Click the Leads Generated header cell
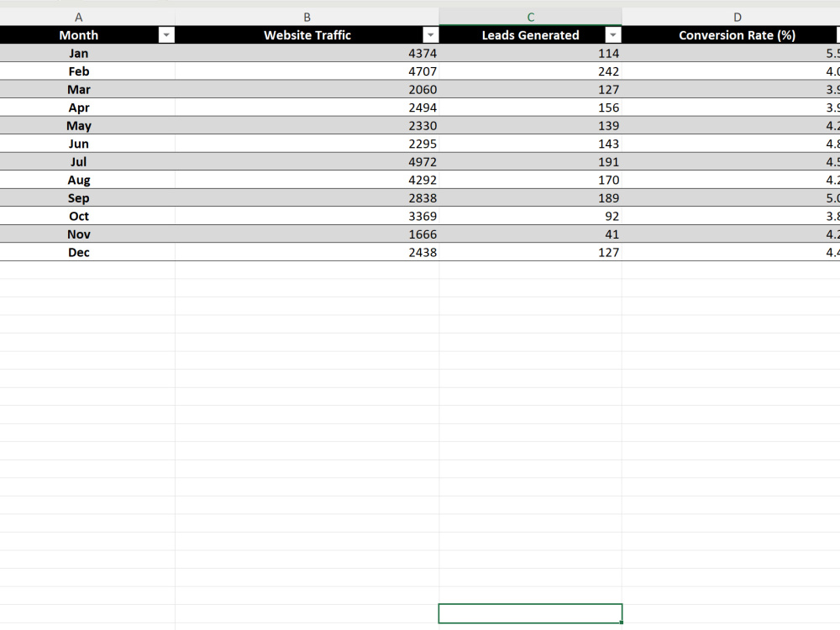840x630 pixels. pyautogui.click(x=530, y=35)
